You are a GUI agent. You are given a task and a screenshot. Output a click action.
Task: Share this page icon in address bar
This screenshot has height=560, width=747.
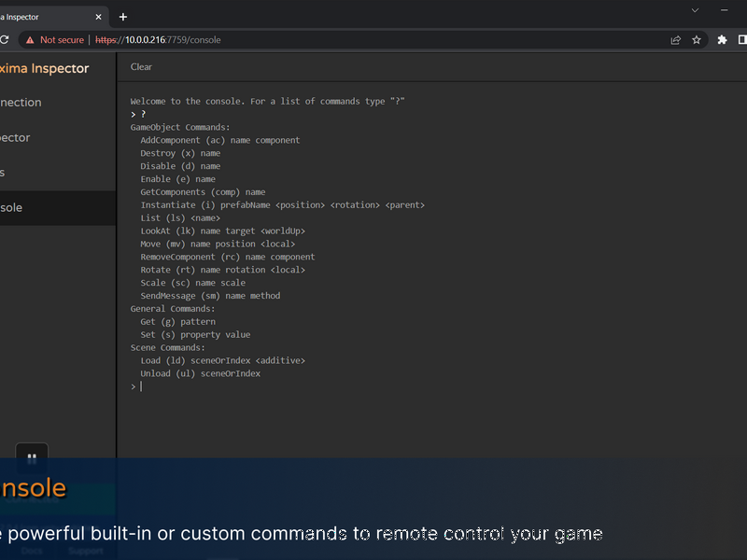[x=675, y=40]
